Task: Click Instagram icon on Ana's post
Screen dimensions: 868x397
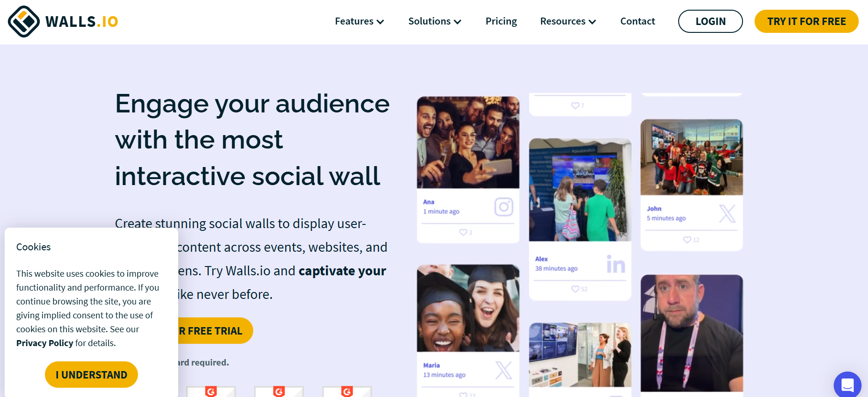Action: (504, 207)
